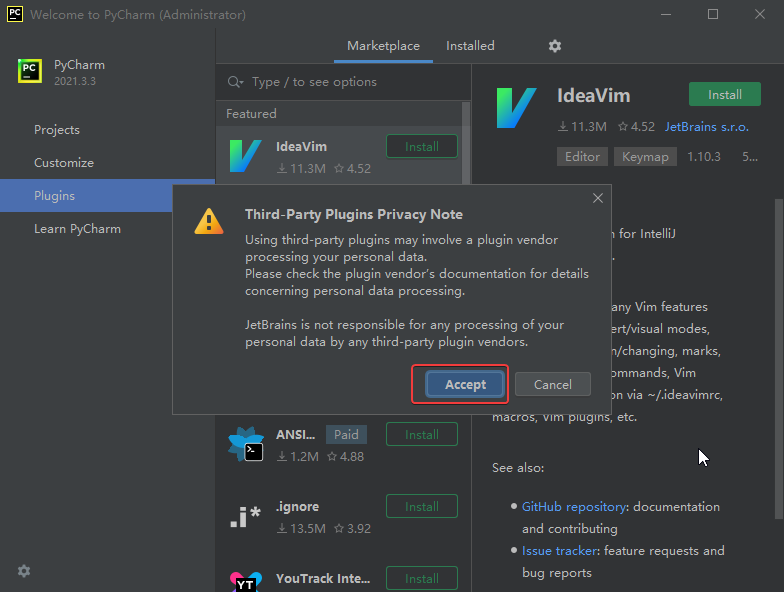Accept the third-party plugins privacy note
Screen dimensions: 784x592
point(465,384)
